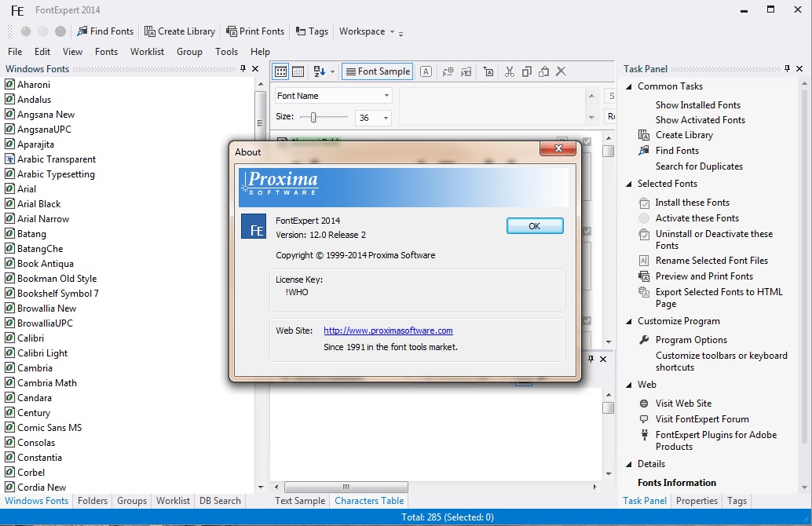This screenshot has width=812, height=526.
Task: Open the Help menu
Action: (260, 52)
